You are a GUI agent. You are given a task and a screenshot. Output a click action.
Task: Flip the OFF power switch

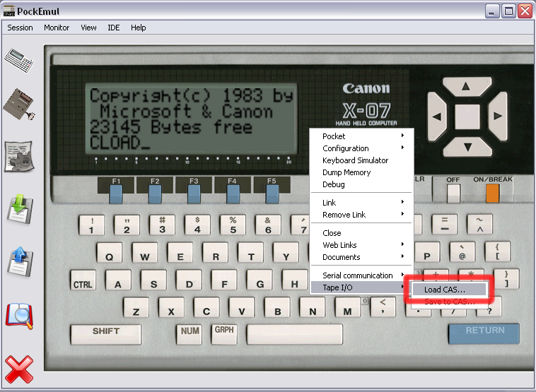pos(453,193)
